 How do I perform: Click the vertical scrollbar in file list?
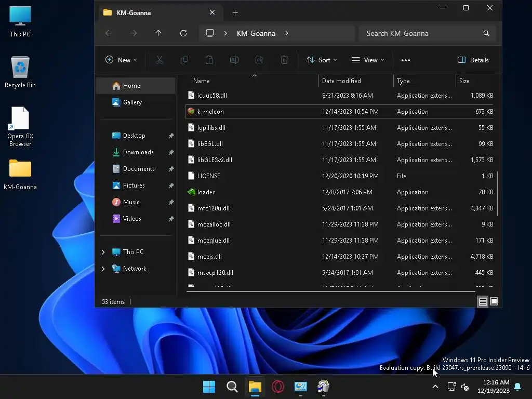coord(497,194)
